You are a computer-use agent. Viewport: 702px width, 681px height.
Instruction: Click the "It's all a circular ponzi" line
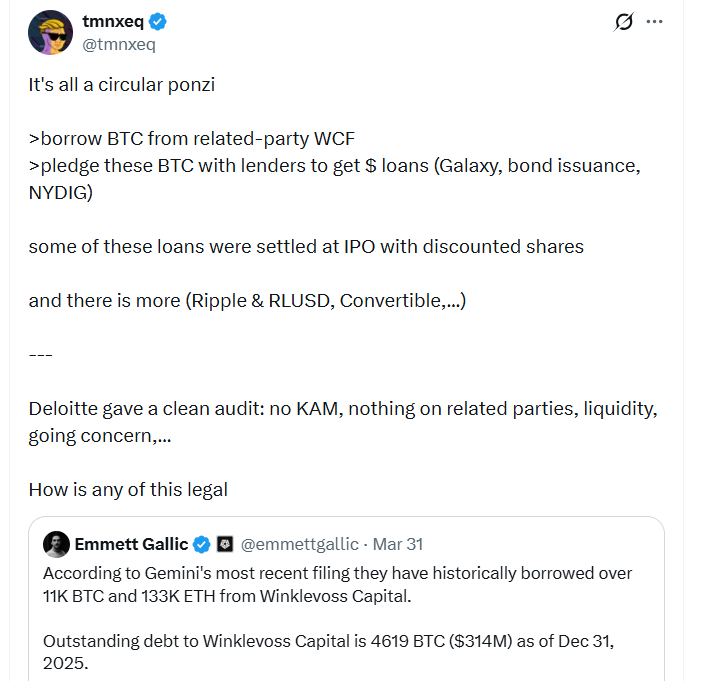(122, 84)
